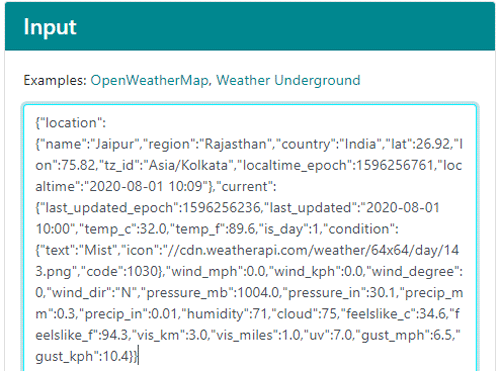Screen dimensions: 500x371
Task: Click the "temp_c":32.0 entry
Action: [124, 229]
